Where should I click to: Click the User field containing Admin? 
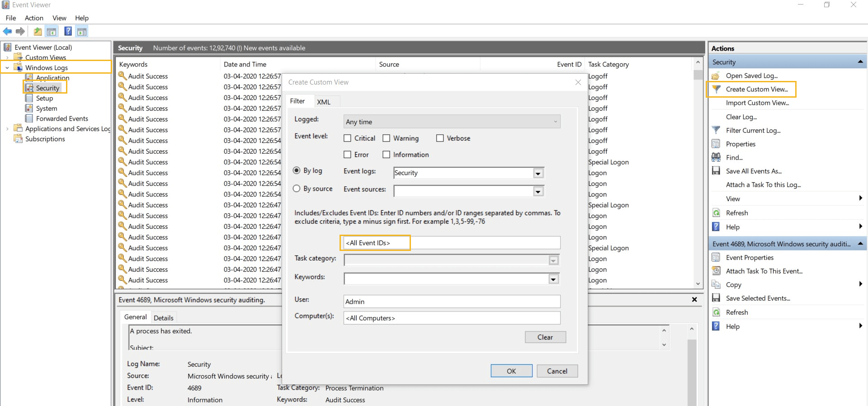point(452,302)
